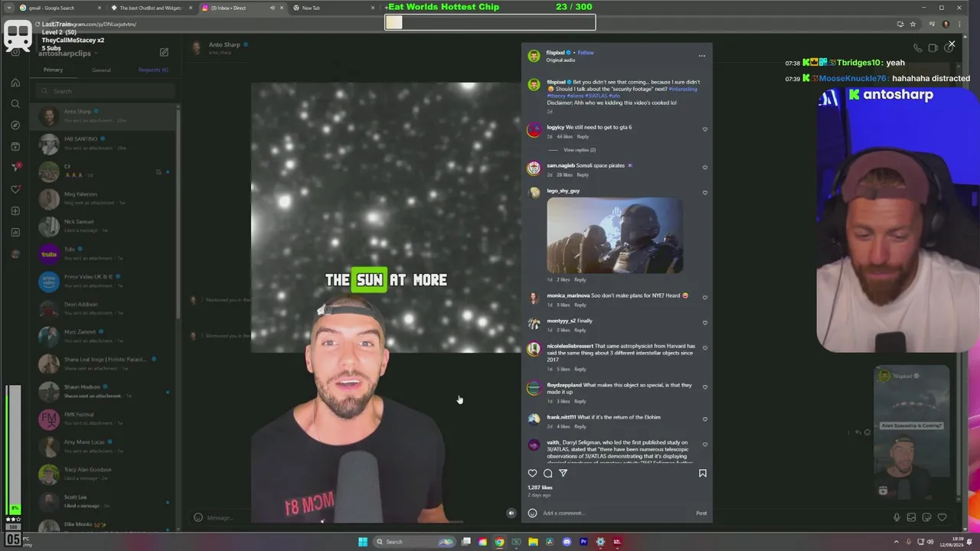Like sam.nagieb's comment
This screenshot has width=980, height=551.
coord(705,168)
